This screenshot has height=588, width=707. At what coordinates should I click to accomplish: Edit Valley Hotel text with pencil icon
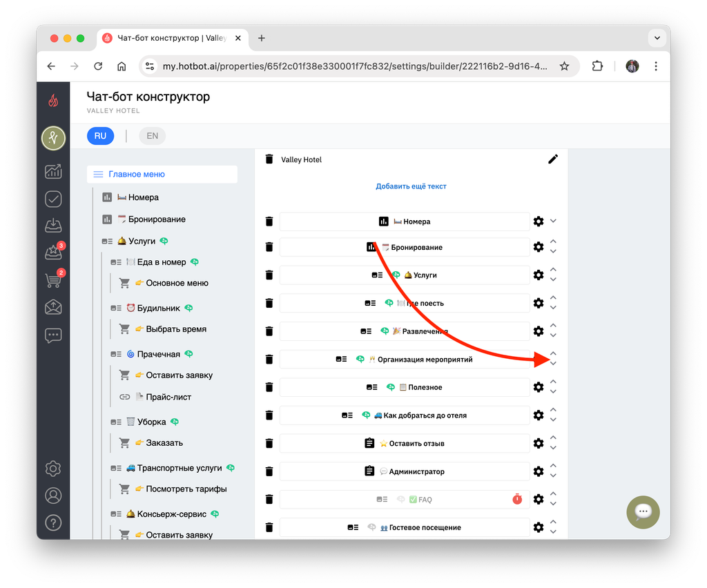(553, 159)
